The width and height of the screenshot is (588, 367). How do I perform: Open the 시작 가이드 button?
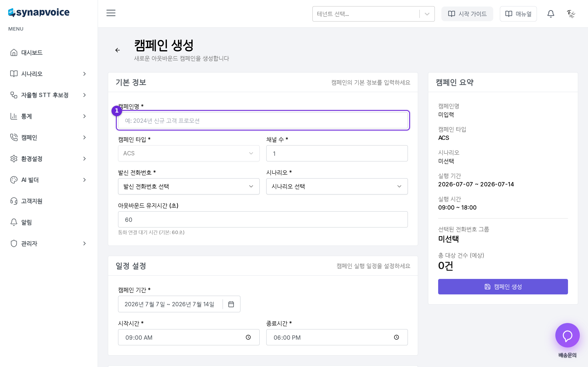pos(467,14)
